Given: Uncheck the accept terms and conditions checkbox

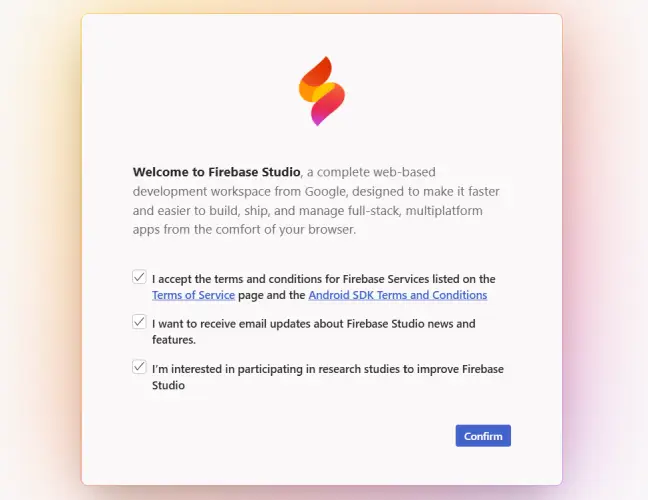Looking at the screenshot, I should 139,277.
